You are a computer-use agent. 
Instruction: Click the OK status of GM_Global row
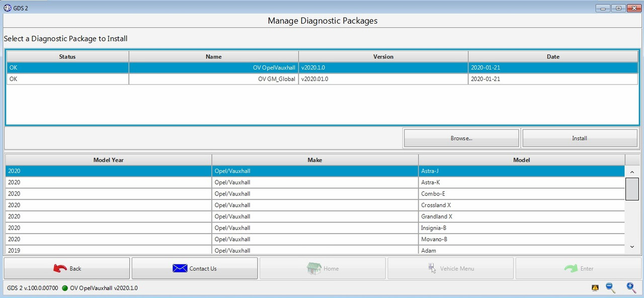coord(67,79)
